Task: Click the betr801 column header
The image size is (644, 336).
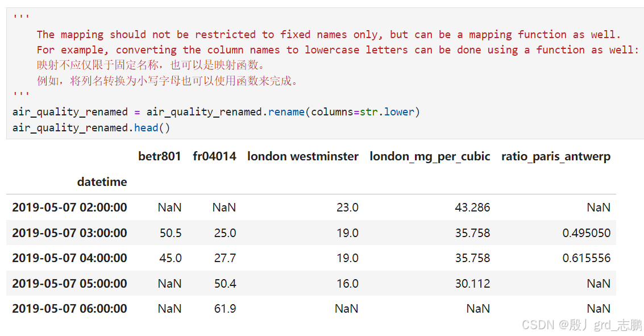Action: click(x=159, y=156)
